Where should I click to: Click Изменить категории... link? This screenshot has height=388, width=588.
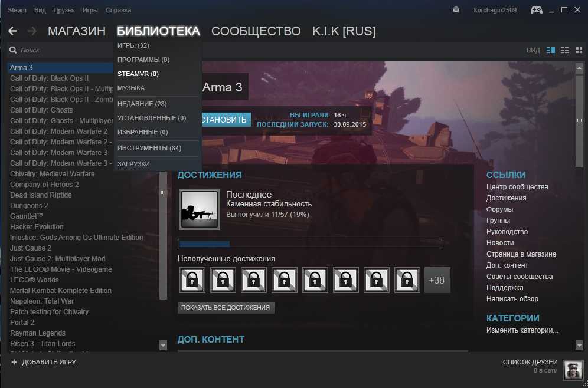click(522, 330)
